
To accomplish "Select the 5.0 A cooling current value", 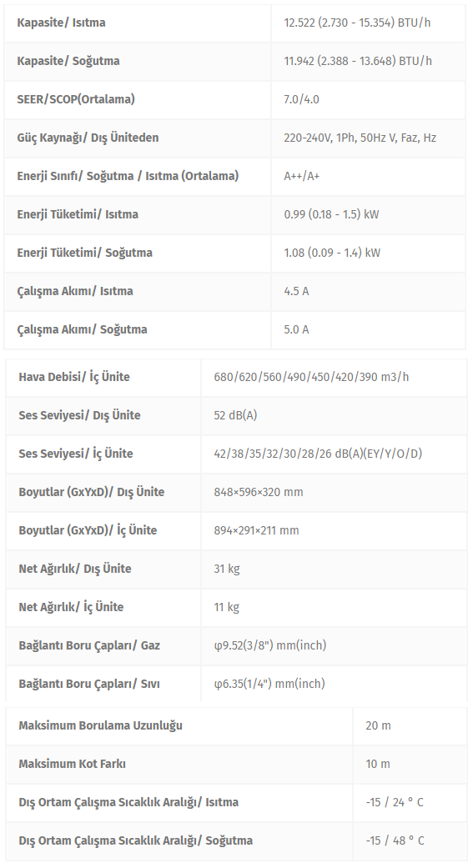I will click(296, 329).
